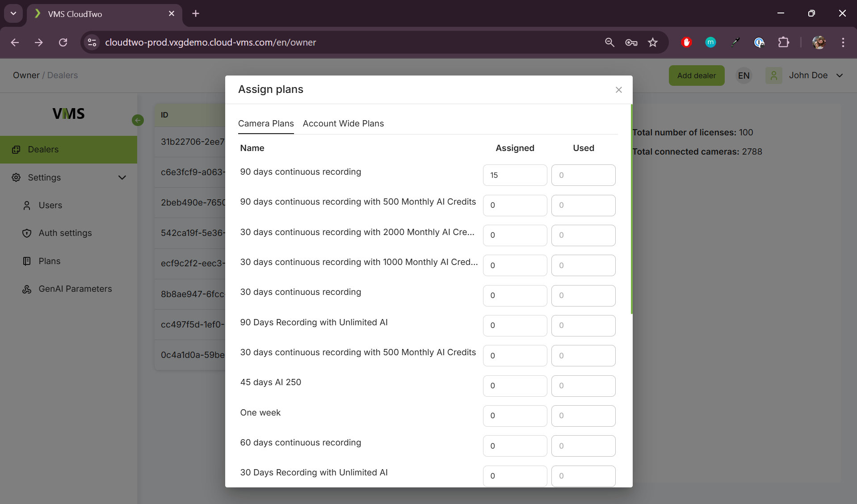
Task: Click the Owner breadcrumb link
Action: 26,76
